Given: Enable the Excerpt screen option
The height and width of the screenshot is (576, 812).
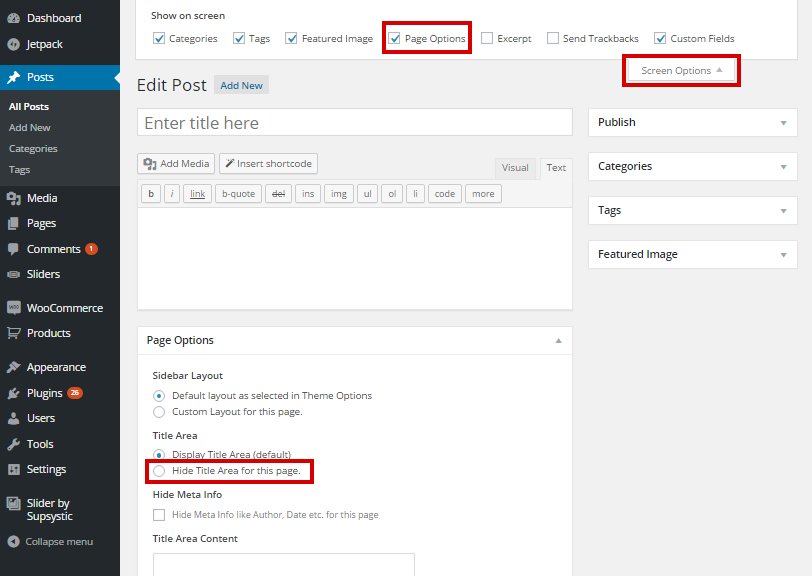Looking at the screenshot, I should coord(487,39).
